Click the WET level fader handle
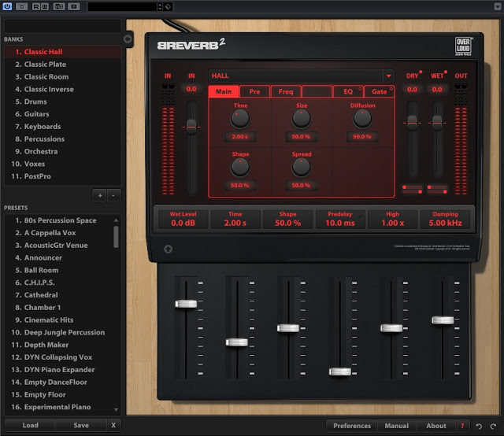The height and width of the screenshot is (436, 504). 437,123
